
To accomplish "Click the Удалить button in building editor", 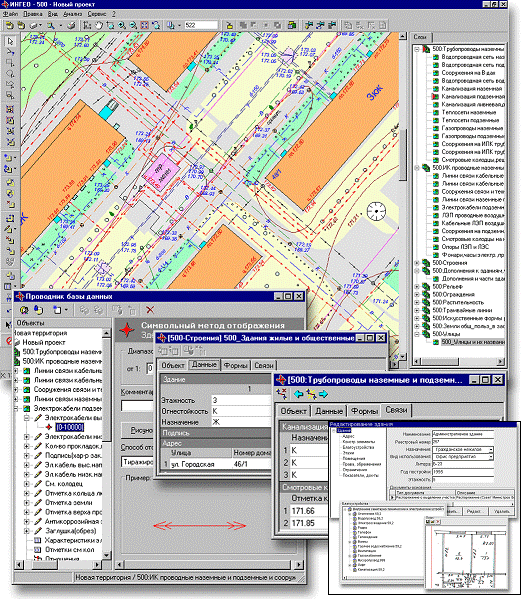I will [x=501, y=511].
